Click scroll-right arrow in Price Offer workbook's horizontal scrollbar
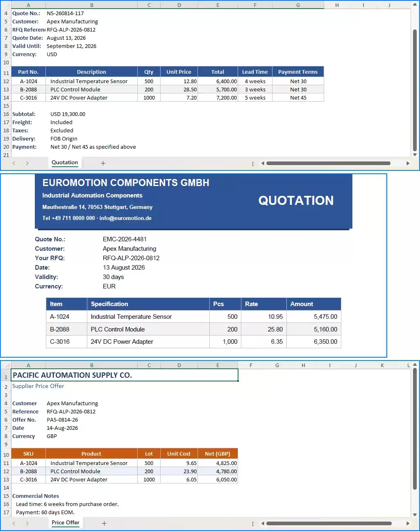 click(x=408, y=523)
